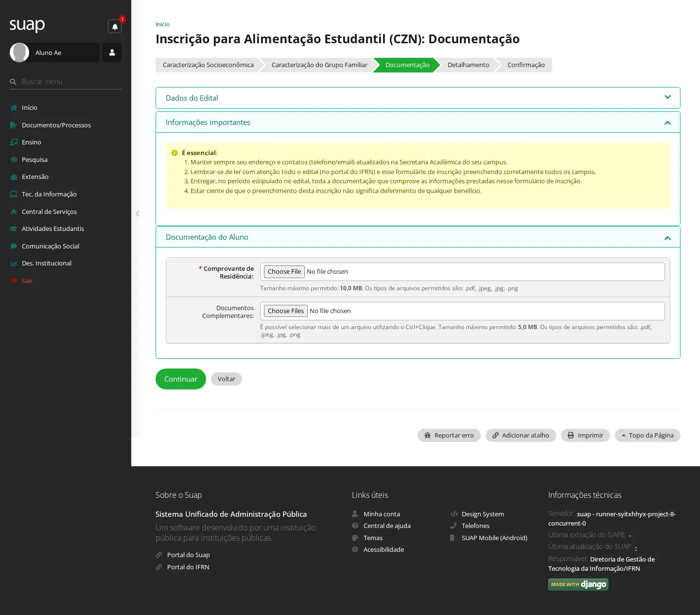Click the user profile icon button
Screen dimensions: 700x615
[112, 53]
